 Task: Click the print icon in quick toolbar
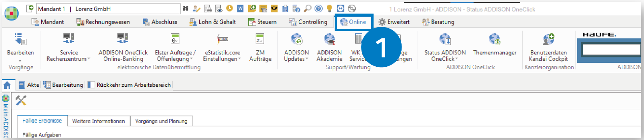208,9
